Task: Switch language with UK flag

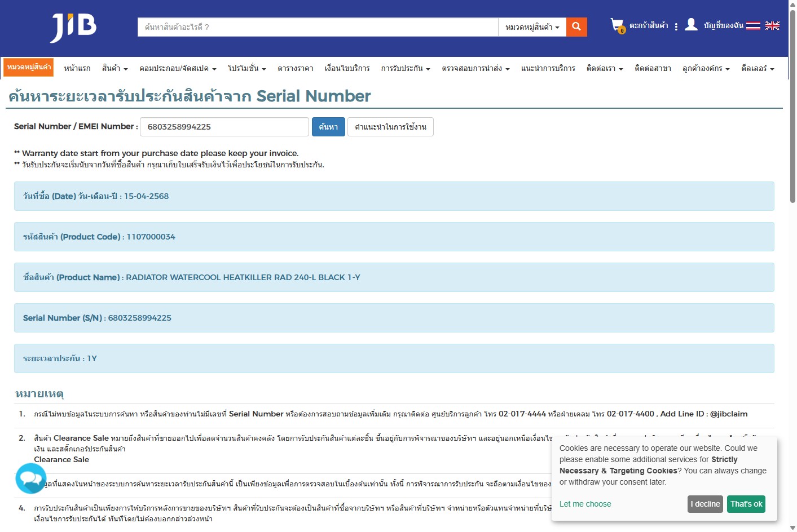Action: (772, 25)
